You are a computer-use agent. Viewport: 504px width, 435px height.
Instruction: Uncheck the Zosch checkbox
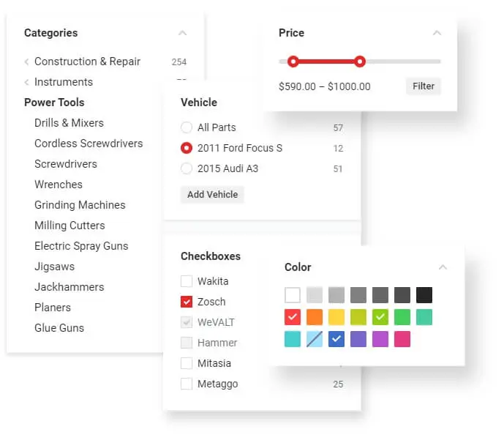point(187,302)
